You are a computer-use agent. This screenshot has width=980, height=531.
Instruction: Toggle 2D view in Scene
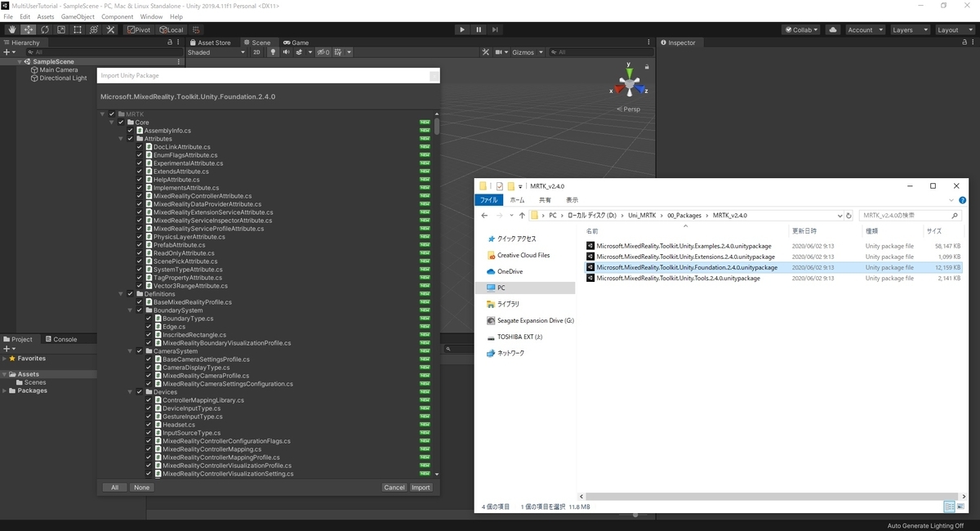tap(256, 52)
